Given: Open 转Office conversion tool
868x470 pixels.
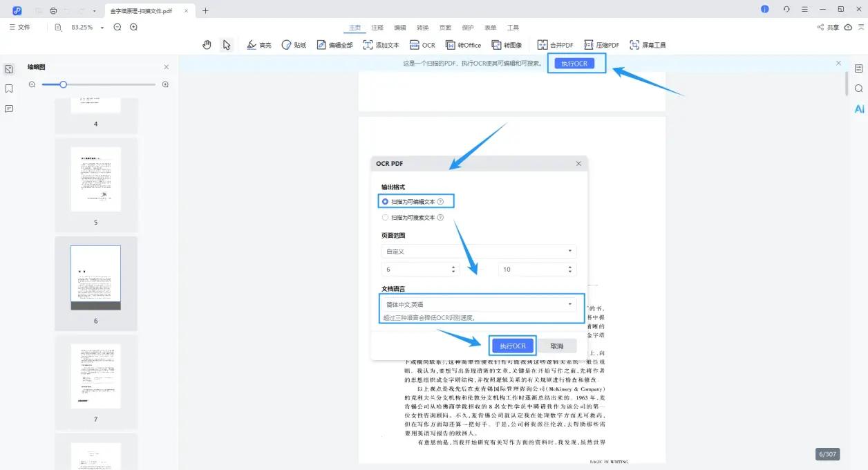Looking at the screenshot, I should [463, 45].
